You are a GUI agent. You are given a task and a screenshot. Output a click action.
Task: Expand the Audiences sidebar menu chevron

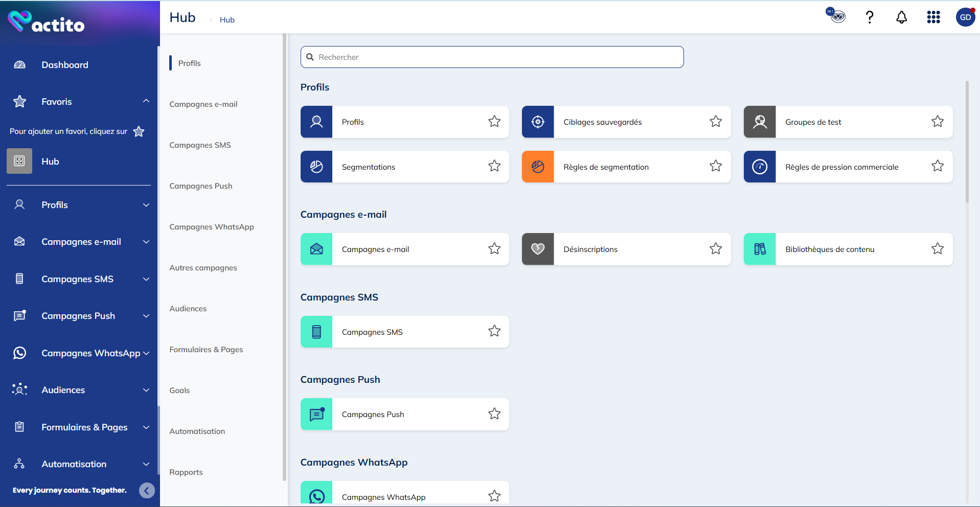pyautogui.click(x=146, y=390)
